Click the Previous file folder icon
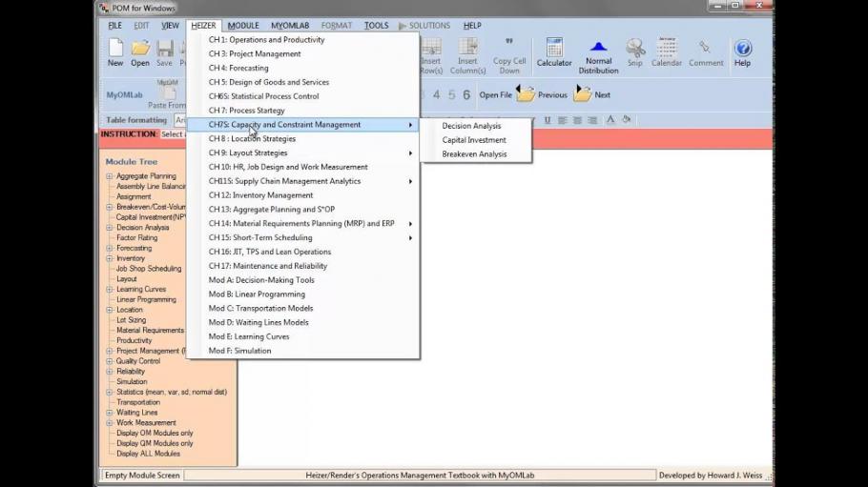Screen dimensions: 868x487 (x=526, y=94)
